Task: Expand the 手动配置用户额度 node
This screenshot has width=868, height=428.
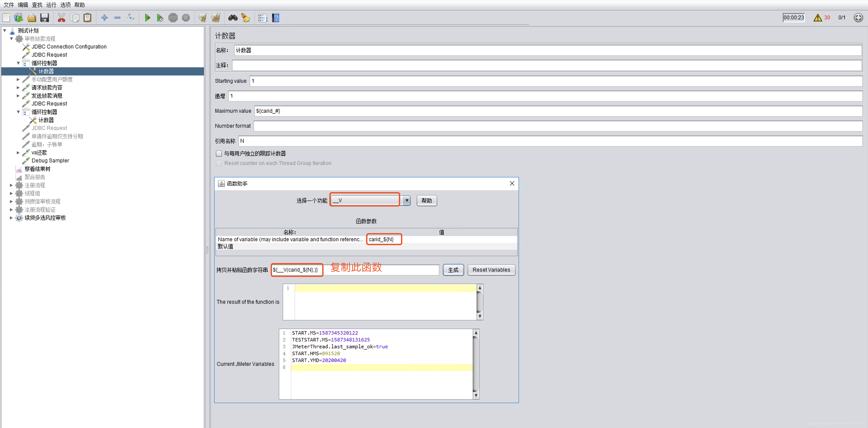Action: 18,79
